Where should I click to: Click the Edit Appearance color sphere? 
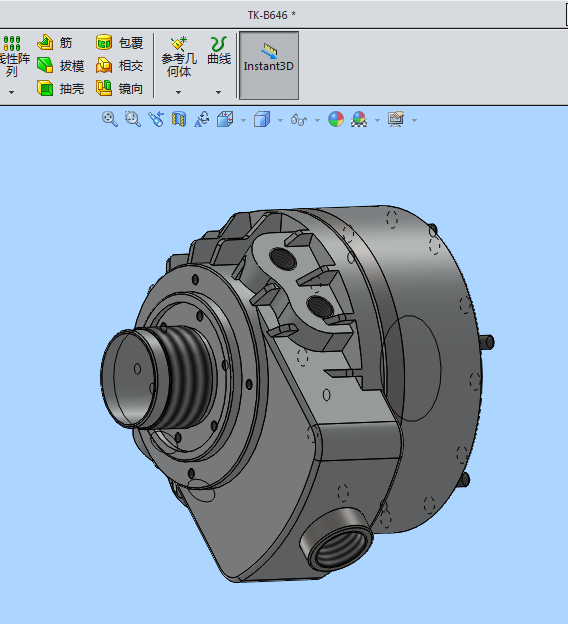[x=336, y=119]
